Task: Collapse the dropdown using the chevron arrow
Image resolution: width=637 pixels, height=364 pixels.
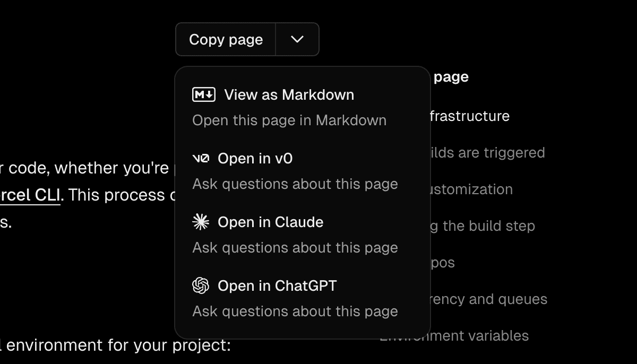Action: [x=297, y=39]
